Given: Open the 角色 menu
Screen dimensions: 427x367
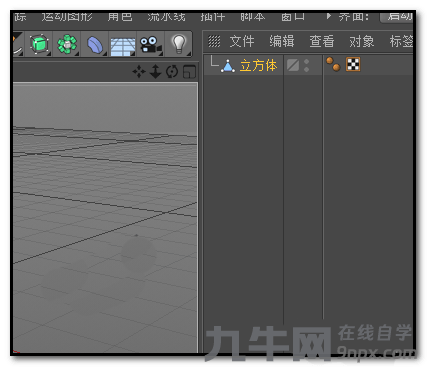Looking at the screenshot, I should (x=120, y=16).
